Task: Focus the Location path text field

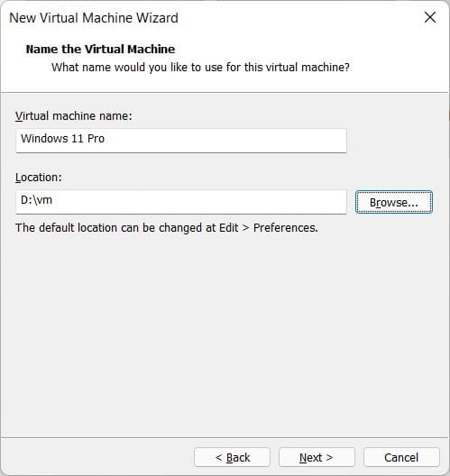Action: click(181, 202)
